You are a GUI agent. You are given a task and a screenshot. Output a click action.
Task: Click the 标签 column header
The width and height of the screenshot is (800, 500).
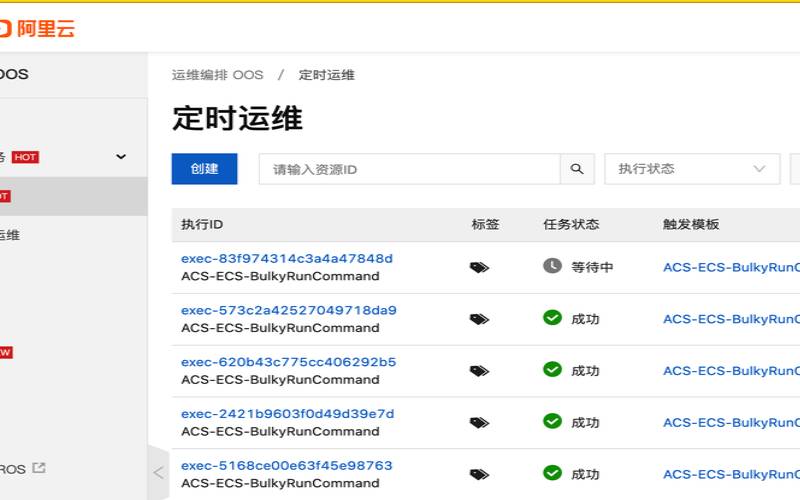pyautogui.click(x=485, y=224)
